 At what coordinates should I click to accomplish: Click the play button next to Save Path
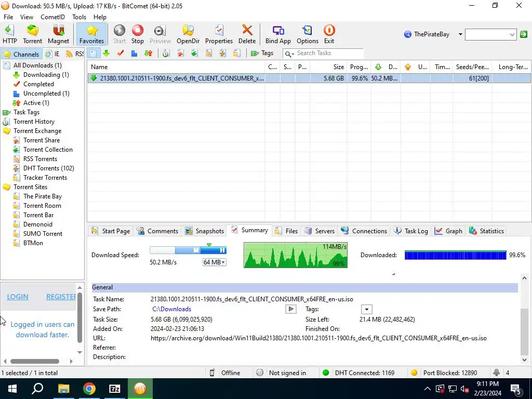(291, 309)
